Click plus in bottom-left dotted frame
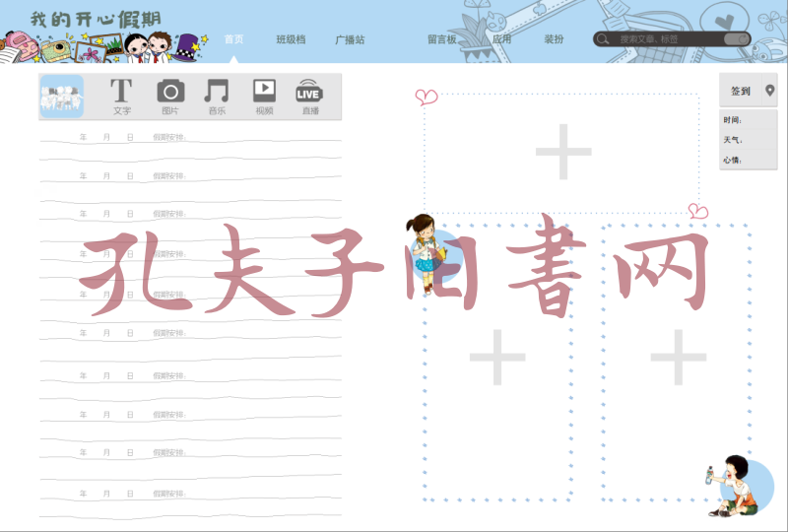This screenshot has height=532, width=788. click(497, 357)
